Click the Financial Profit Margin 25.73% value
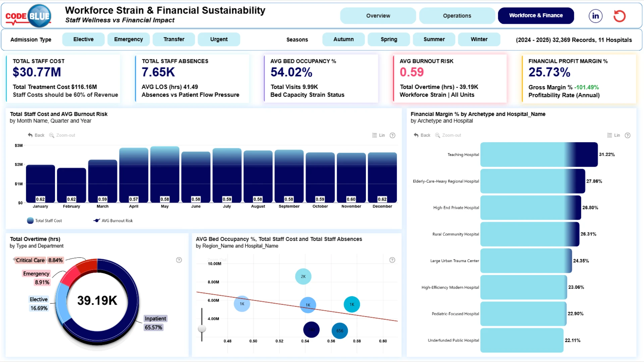644x362 pixels. pyautogui.click(x=549, y=72)
